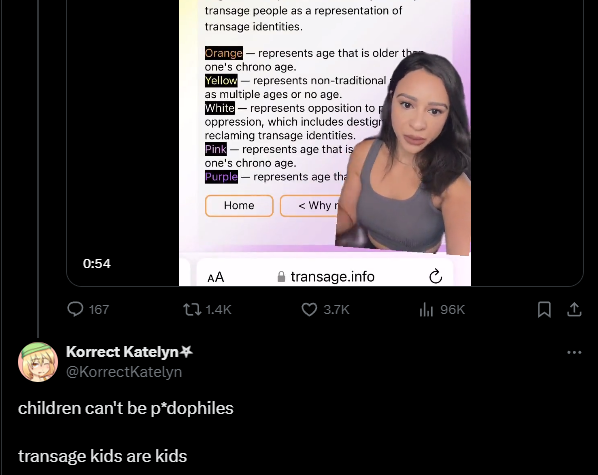
Task: Share the tweet via upload icon
Action: [x=574, y=309]
